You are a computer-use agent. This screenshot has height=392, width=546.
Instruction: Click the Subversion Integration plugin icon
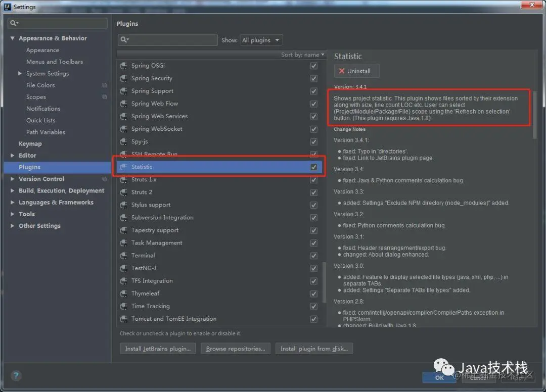pyautogui.click(x=123, y=217)
